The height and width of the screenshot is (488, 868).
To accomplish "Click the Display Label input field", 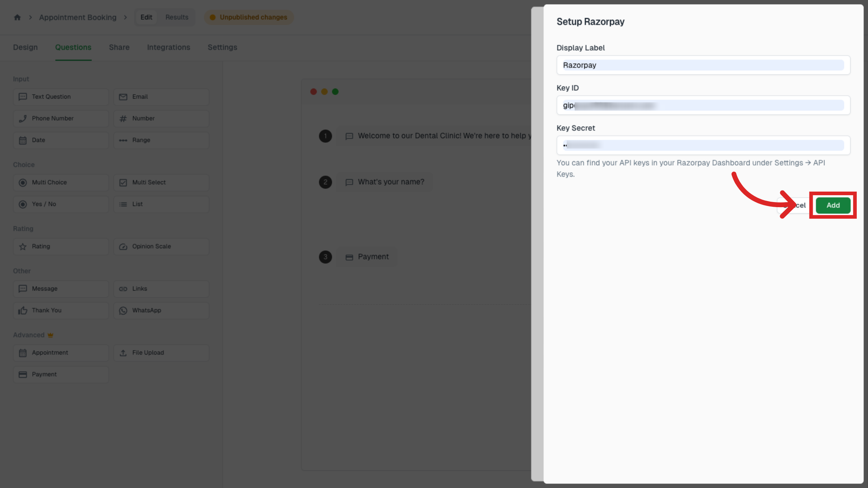I will pyautogui.click(x=703, y=65).
